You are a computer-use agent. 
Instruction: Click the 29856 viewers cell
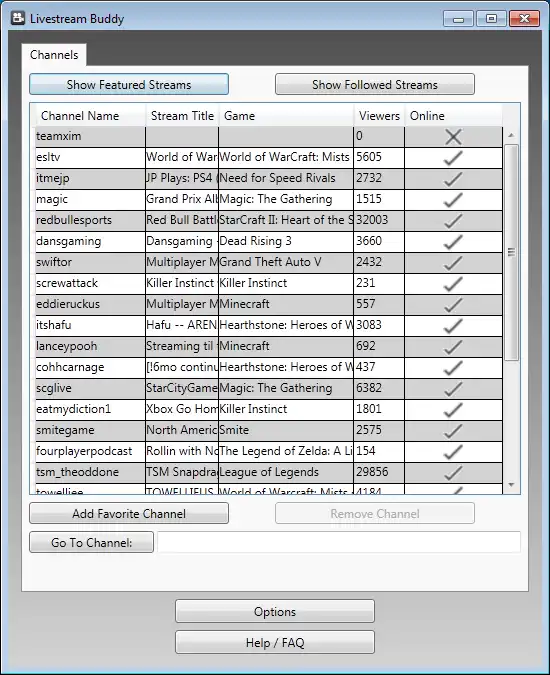(x=379, y=472)
